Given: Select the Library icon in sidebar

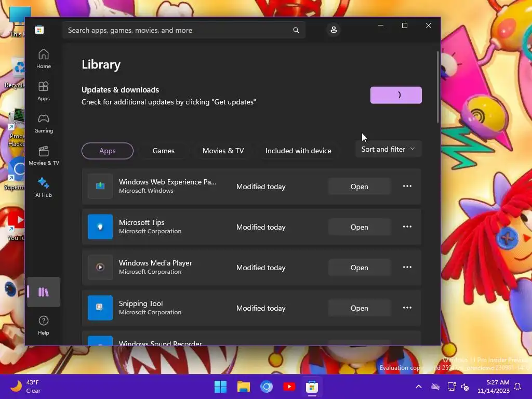Looking at the screenshot, I should [44, 292].
